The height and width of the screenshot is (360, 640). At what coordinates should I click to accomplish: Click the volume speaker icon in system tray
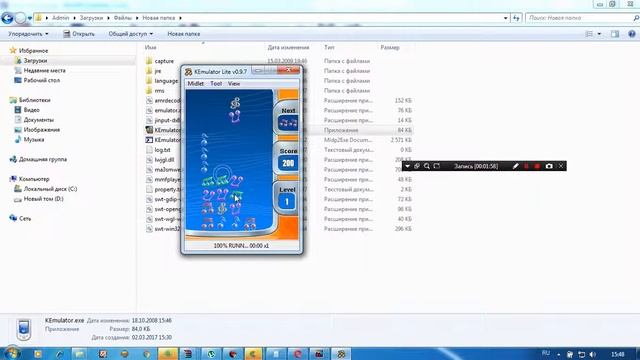click(x=593, y=354)
